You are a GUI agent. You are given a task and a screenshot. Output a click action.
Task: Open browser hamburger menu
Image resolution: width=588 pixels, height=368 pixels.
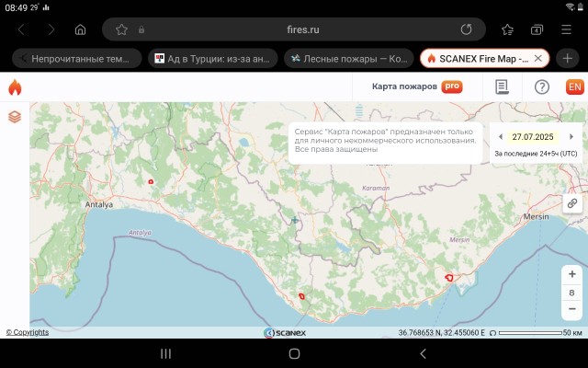pos(566,29)
